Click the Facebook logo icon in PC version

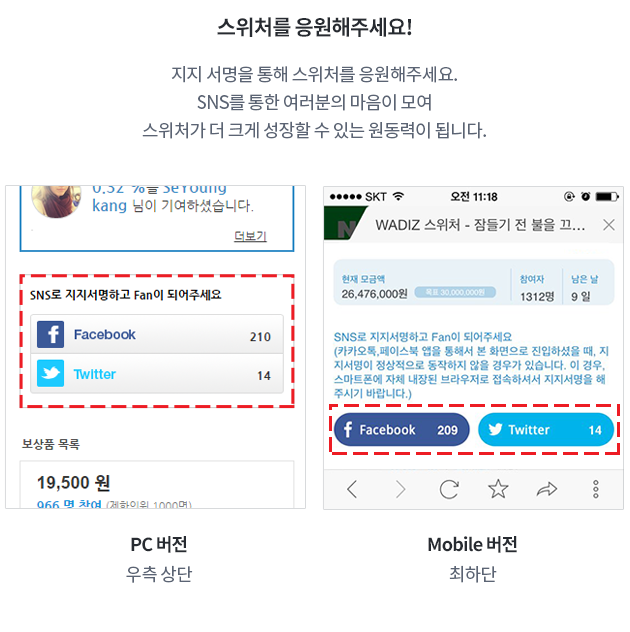point(50,334)
